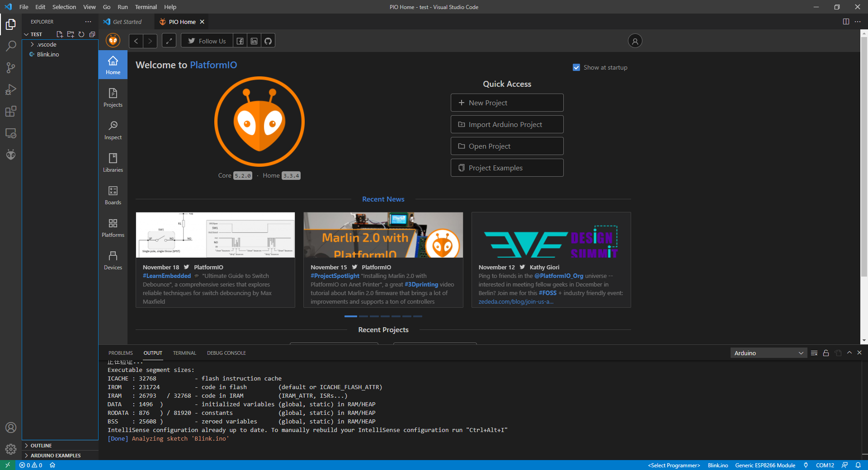Open the Projects section in PIO Home
The height and width of the screenshot is (470, 868).
pos(113,98)
